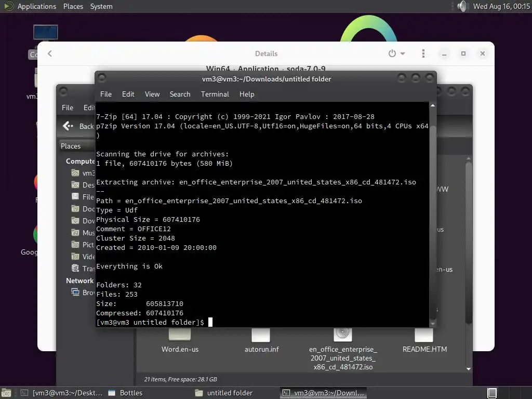The height and width of the screenshot is (399, 532).
Task: Open the Terminal menu in terminal window
Action: click(215, 95)
